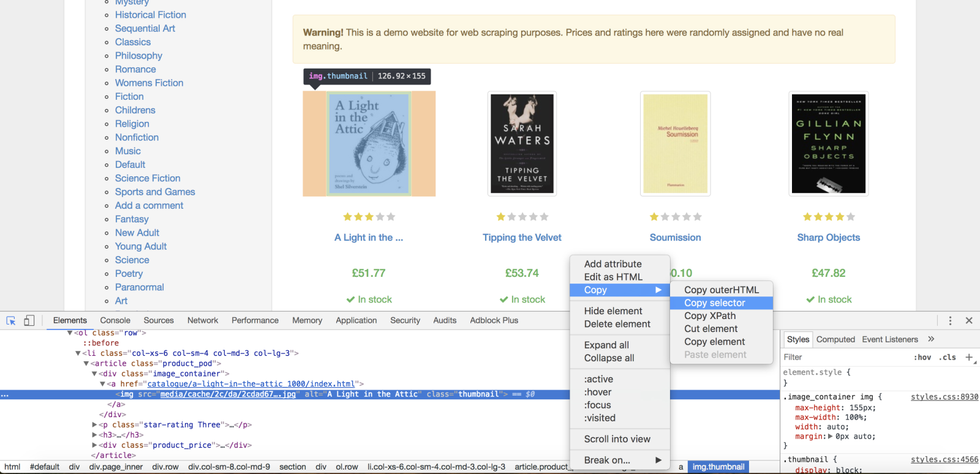Open the Sports and Games category link
Image resolution: width=980 pixels, height=474 pixels.
155,192
